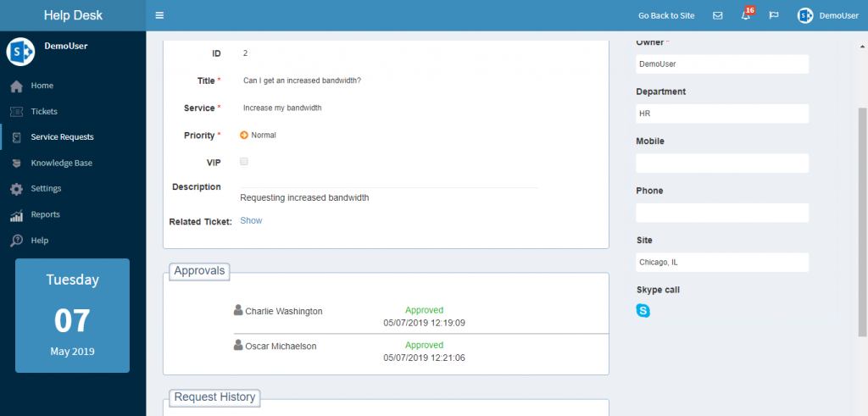Click the Department field containing HR
Viewport: 868px width, 416px height.
coord(722,114)
